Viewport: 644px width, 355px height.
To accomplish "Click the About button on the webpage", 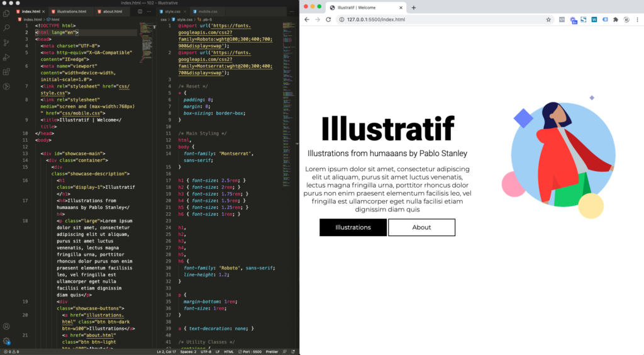I will [421, 227].
